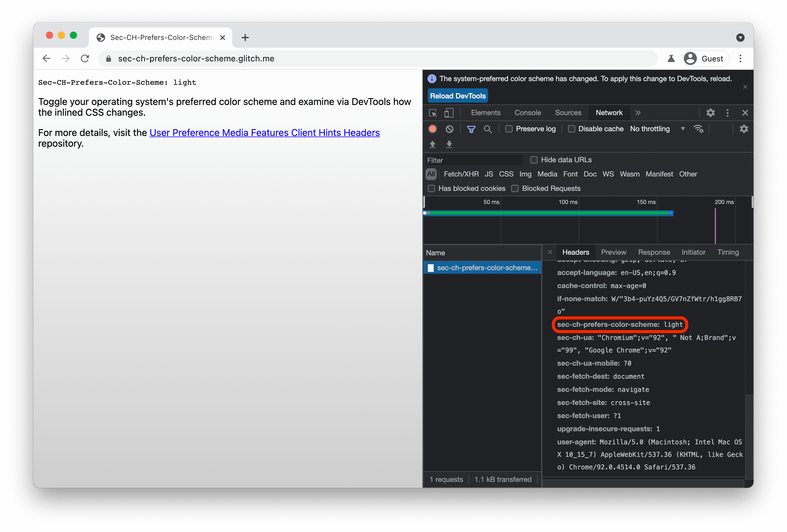Click the Reload DevTools button
The image size is (787, 532).
[458, 96]
